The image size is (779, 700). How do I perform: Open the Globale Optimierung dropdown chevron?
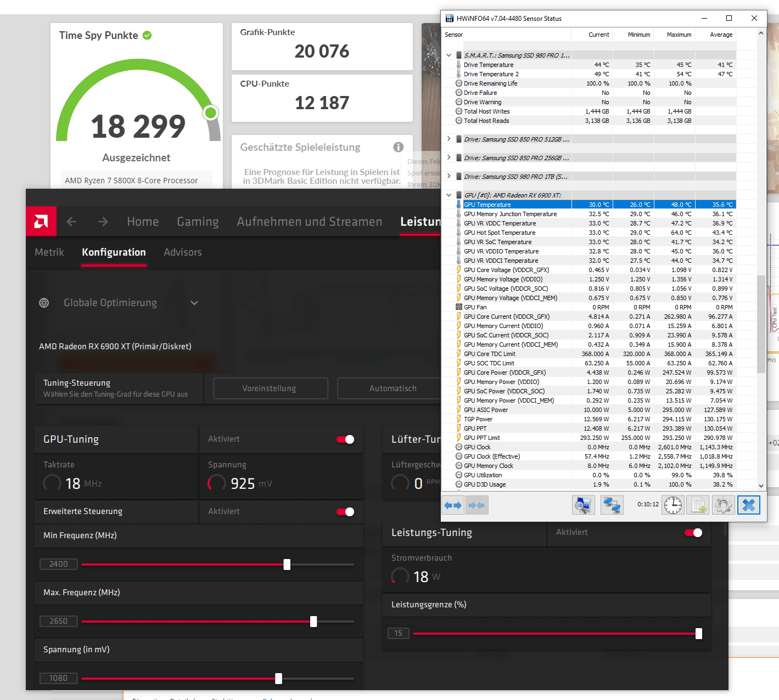pos(194,303)
